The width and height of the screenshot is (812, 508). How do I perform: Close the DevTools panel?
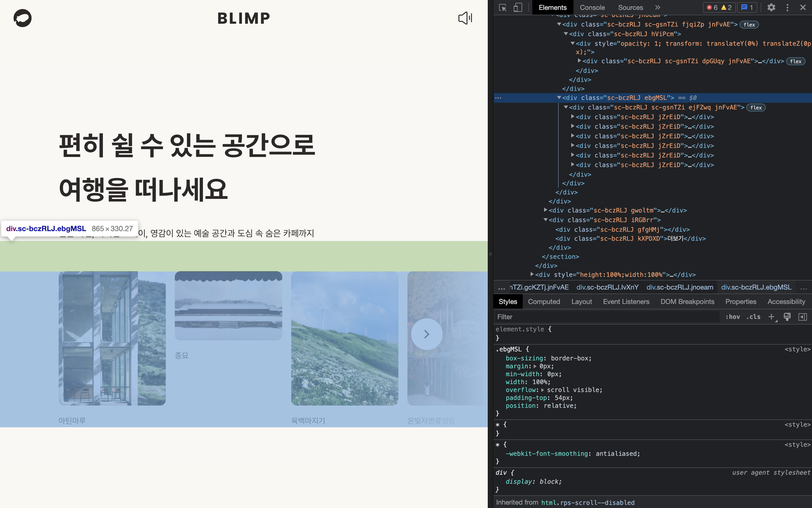(803, 7)
